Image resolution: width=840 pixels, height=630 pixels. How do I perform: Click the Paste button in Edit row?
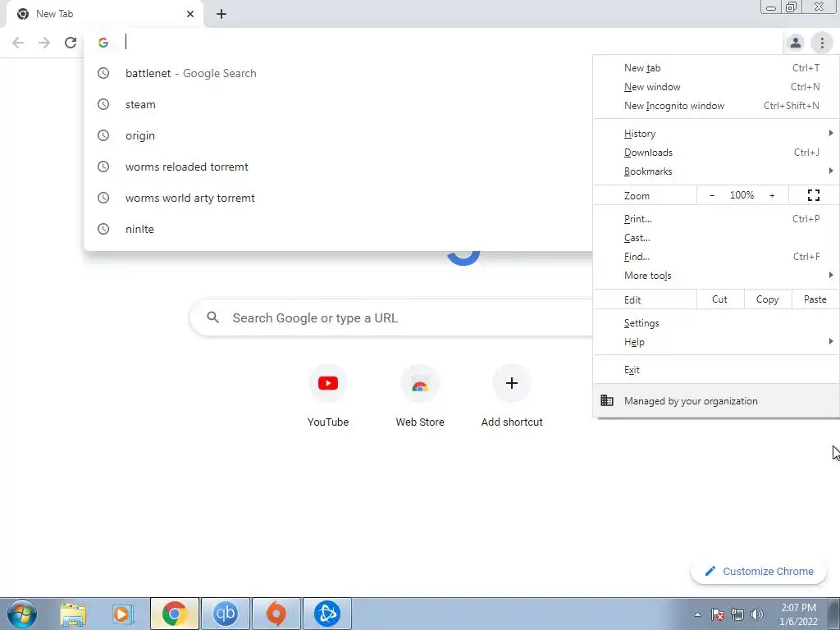[815, 299]
